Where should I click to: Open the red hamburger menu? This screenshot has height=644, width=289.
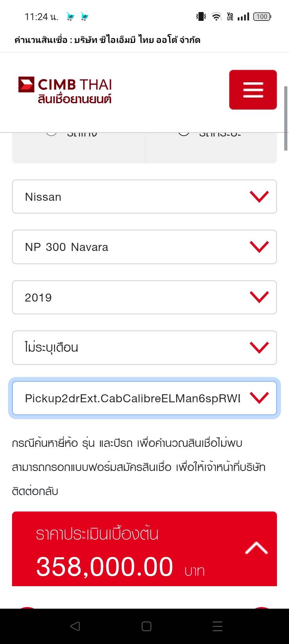point(253,90)
